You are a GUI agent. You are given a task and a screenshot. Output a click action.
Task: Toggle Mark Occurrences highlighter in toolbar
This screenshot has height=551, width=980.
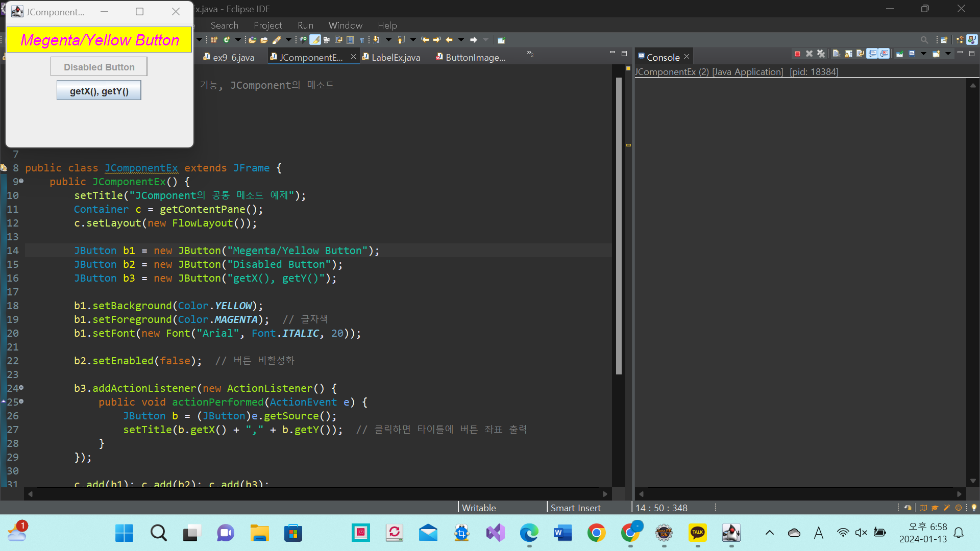point(315,40)
